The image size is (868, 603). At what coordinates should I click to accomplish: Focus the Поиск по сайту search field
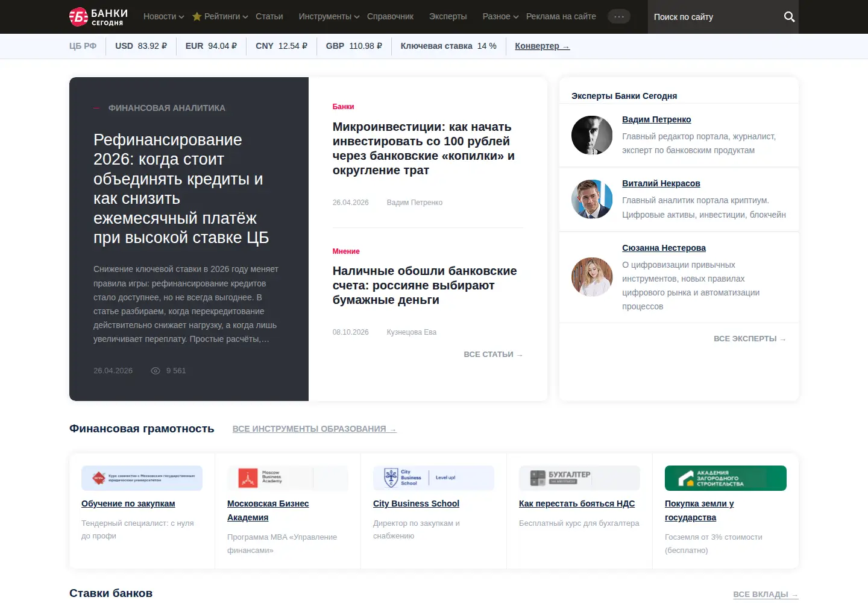pos(714,17)
